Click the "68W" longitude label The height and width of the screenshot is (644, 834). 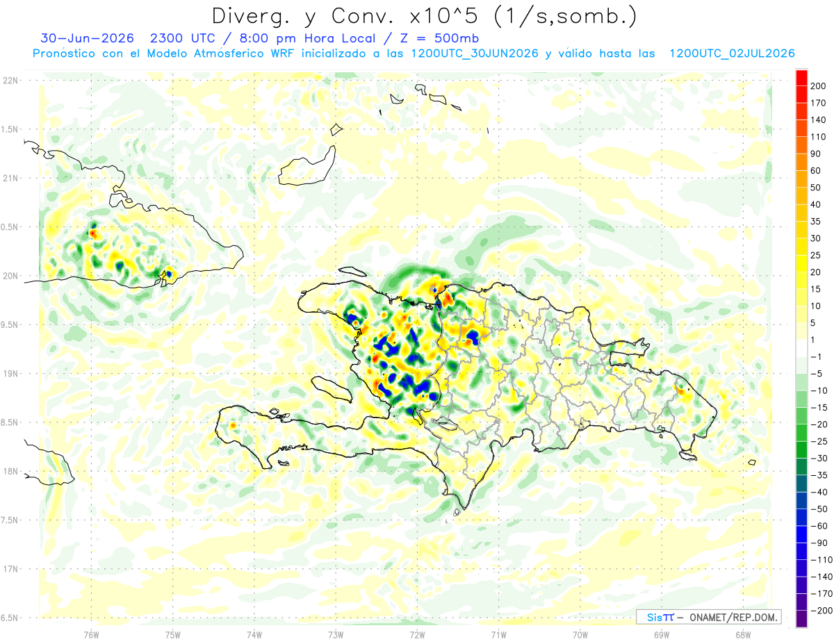pos(743,634)
